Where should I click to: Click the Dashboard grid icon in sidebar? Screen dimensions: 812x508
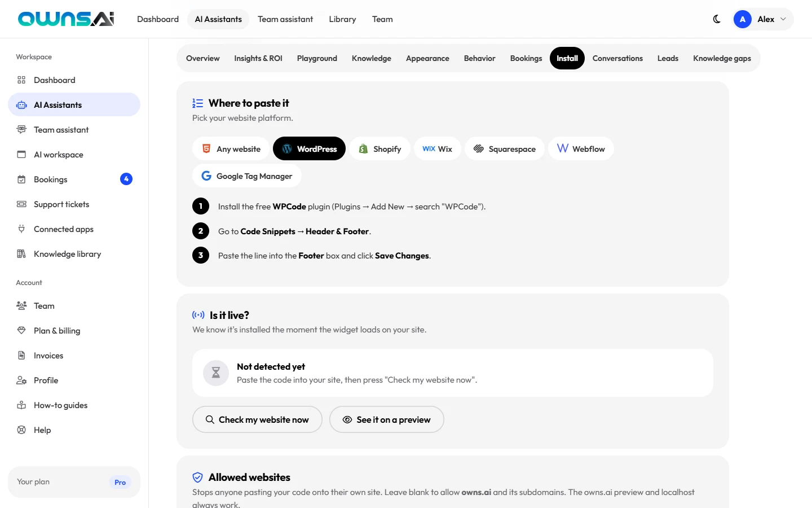[x=21, y=80]
